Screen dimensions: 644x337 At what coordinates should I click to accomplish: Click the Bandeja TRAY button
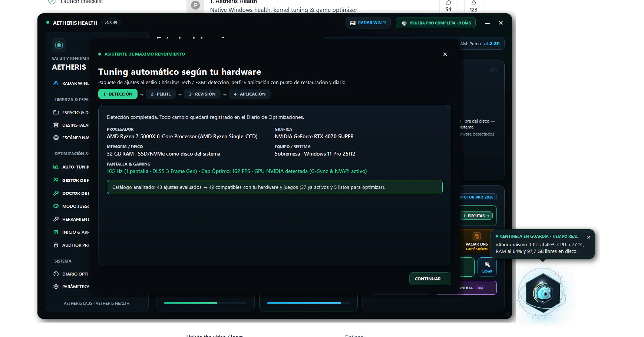[x=466, y=288]
